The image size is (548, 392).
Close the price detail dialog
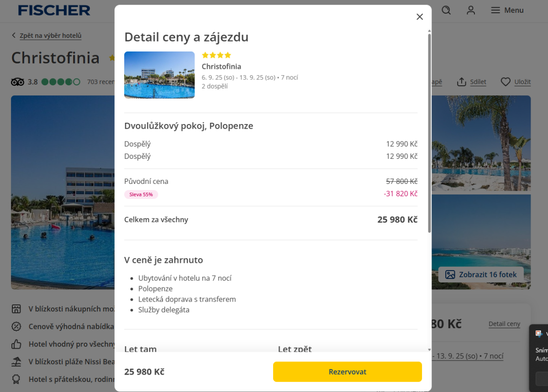pyautogui.click(x=420, y=17)
